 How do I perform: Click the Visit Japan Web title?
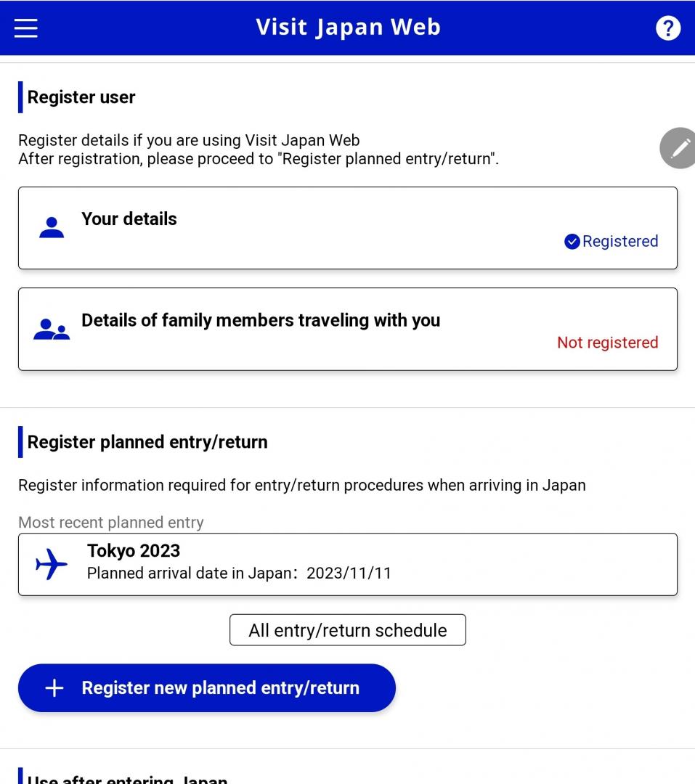point(347,27)
